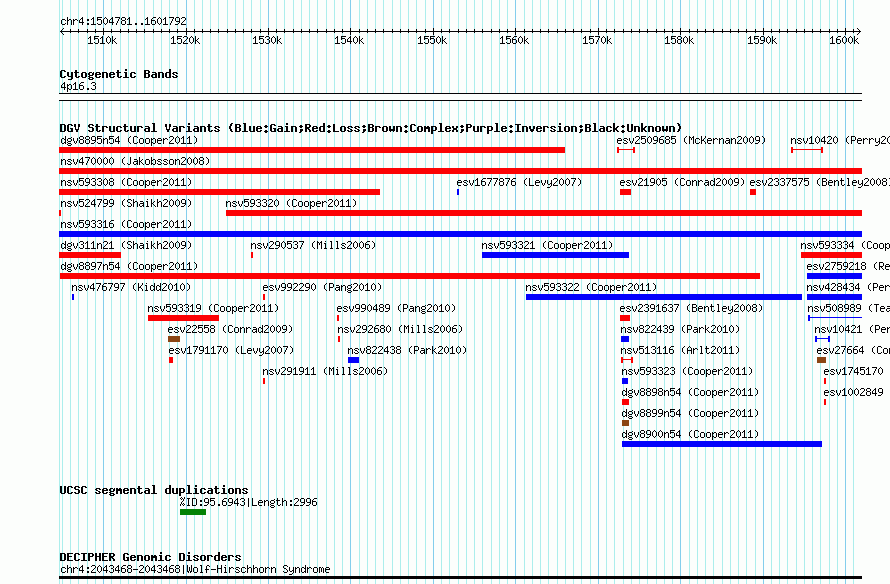The height and width of the screenshot is (584, 890).
Task: Click the 1520k position on ruler
Action: click(x=185, y=40)
